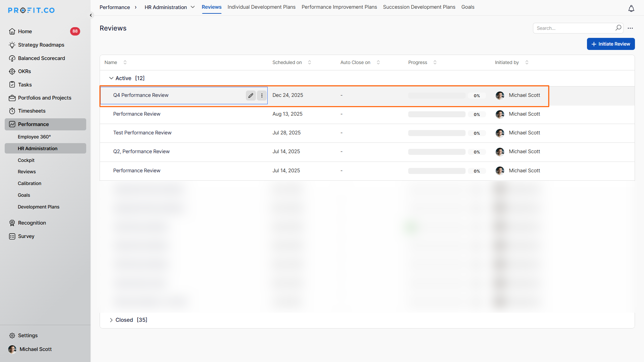Open the HR Administration breadcrumb dropdown
Viewport: 644px width, 362px height.
[193, 7]
